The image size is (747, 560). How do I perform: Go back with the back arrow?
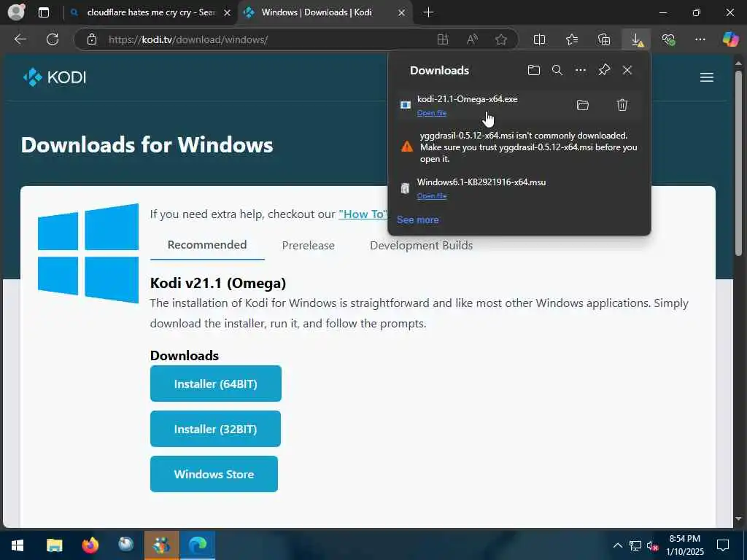click(x=20, y=39)
